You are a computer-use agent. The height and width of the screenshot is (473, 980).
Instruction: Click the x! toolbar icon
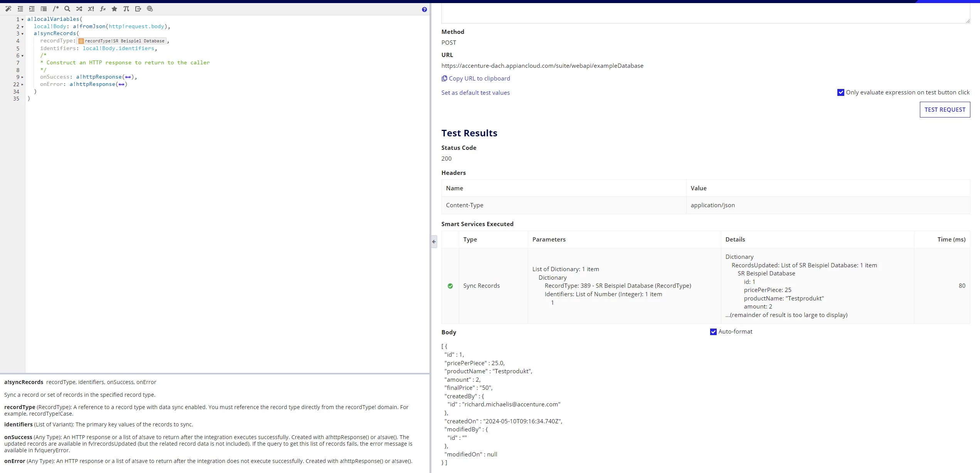[x=91, y=9]
